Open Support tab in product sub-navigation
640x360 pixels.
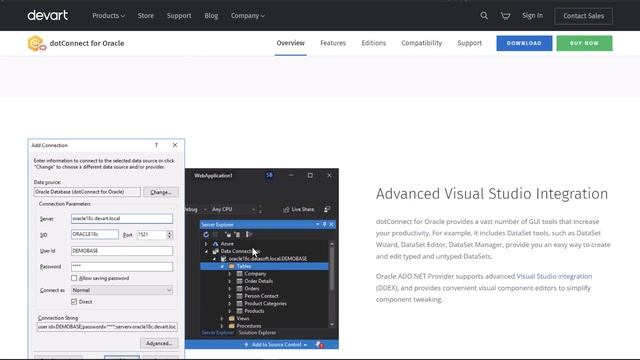tap(469, 43)
